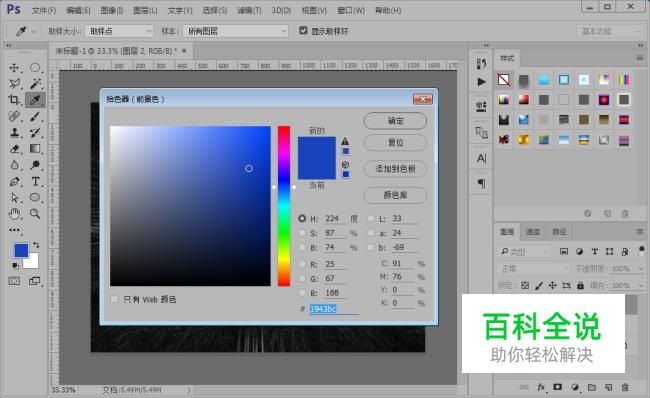Confirm color with the OK button
The width and height of the screenshot is (650, 398).
click(395, 121)
